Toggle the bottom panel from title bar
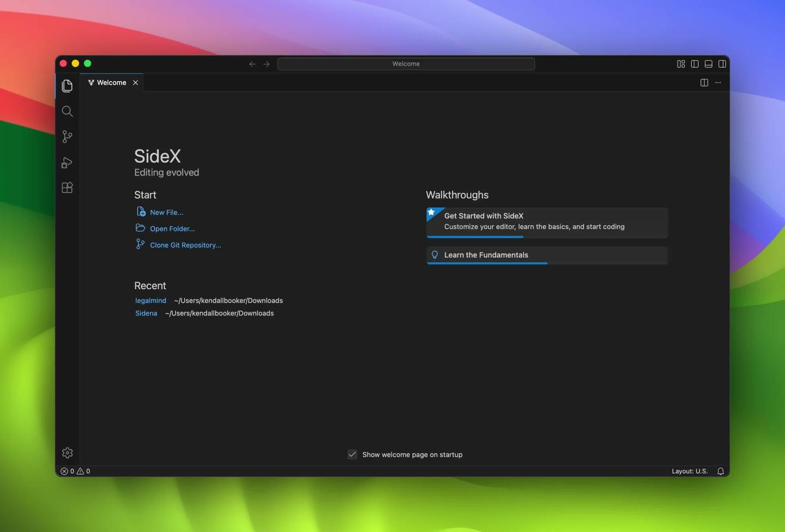This screenshot has width=785, height=532. coord(708,64)
